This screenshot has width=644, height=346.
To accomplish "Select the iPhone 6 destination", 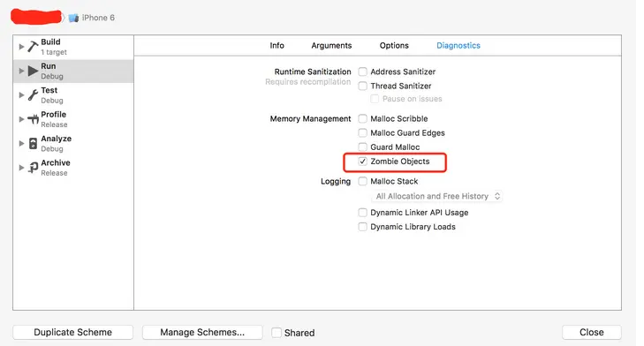I will click(98, 18).
